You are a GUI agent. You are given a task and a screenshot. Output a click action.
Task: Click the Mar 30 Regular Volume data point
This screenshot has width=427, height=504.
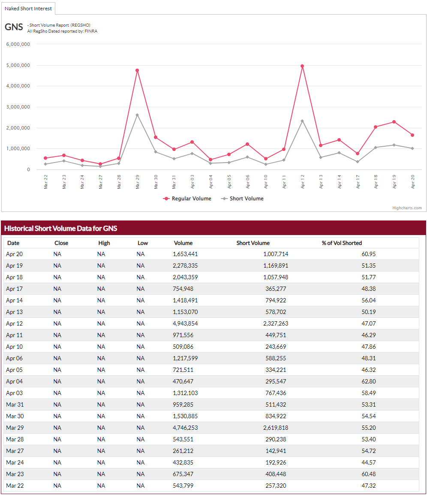[x=156, y=137]
